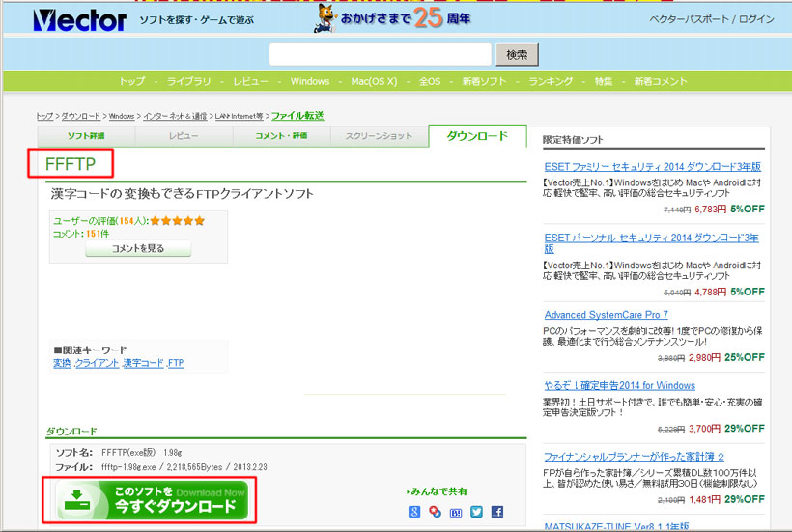Click the 漢字コード keyword link
The image size is (792, 532).
point(144,363)
